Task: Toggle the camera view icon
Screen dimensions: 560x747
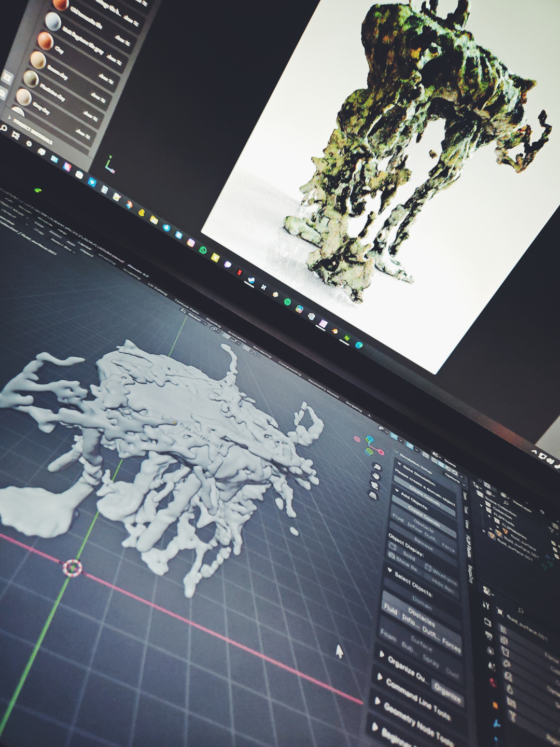Action: click(374, 485)
